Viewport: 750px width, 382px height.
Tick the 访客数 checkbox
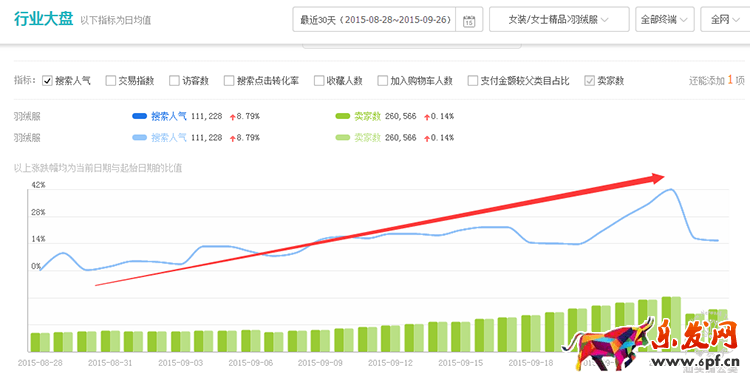coord(174,81)
